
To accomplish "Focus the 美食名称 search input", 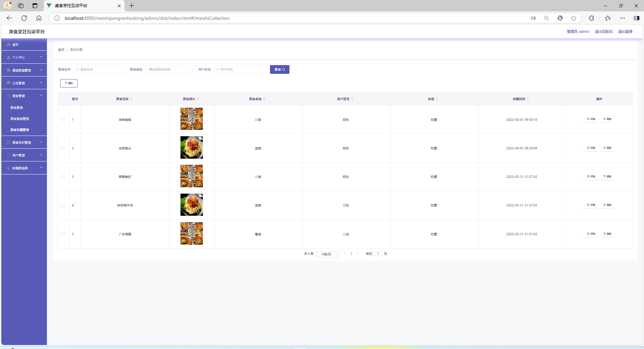I will 101,69.
